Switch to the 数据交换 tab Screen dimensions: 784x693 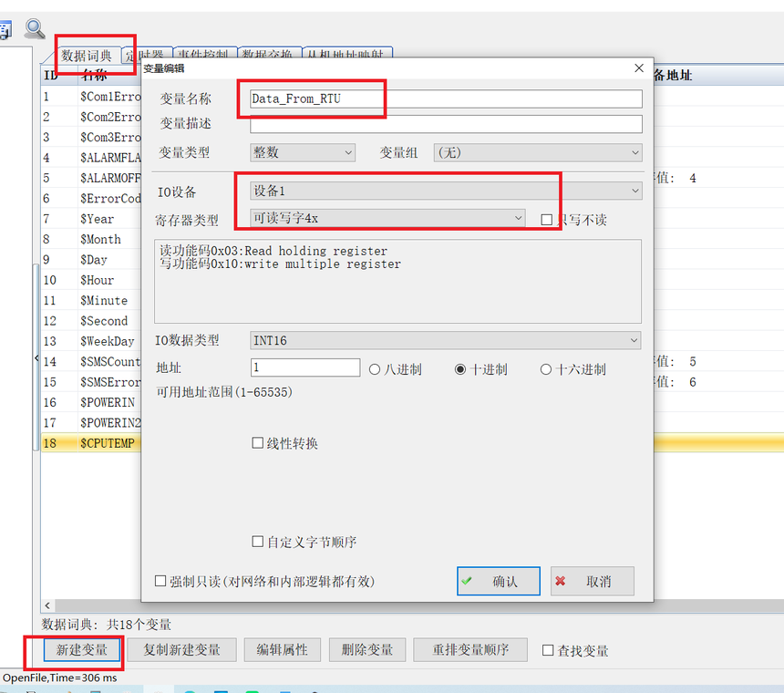point(267,53)
